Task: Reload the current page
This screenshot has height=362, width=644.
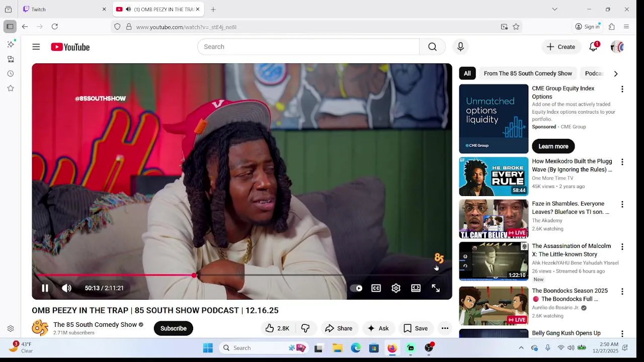Action: click(x=55, y=27)
